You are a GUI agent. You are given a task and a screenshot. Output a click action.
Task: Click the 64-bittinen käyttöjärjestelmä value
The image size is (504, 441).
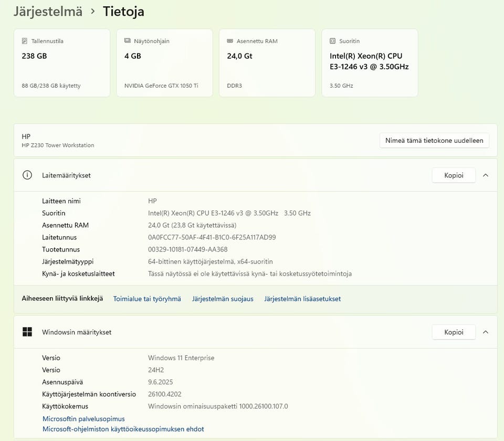coord(210,261)
